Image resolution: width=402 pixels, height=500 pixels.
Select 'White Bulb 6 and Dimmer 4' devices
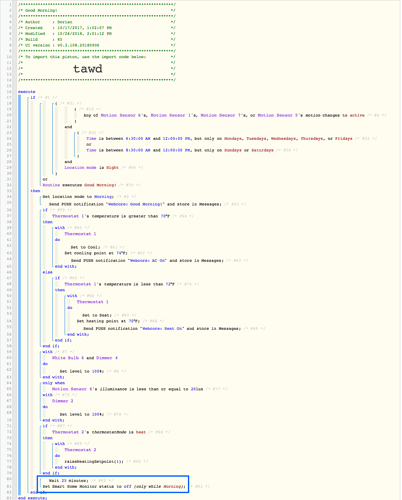coord(85,358)
